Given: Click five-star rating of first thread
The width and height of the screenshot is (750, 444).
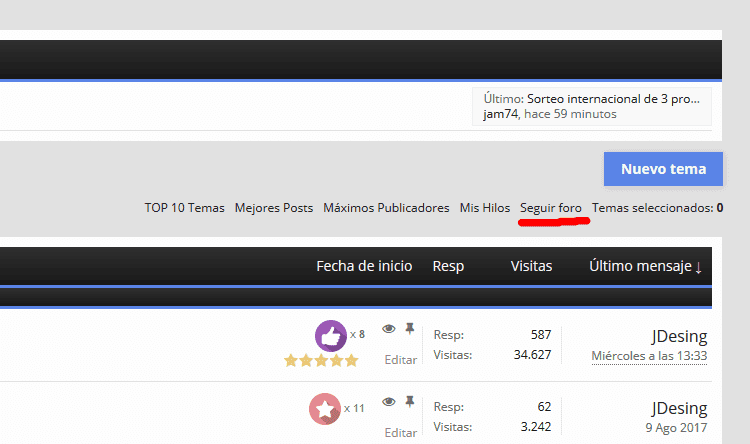Looking at the screenshot, I should pyautogui.click(x=321, y=360).
